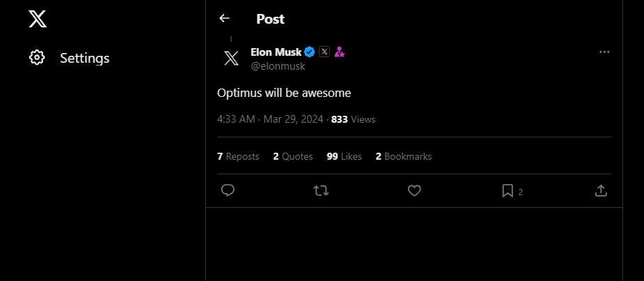
Task: Click the purple person badge icon
Action: [x=340, y=52]
